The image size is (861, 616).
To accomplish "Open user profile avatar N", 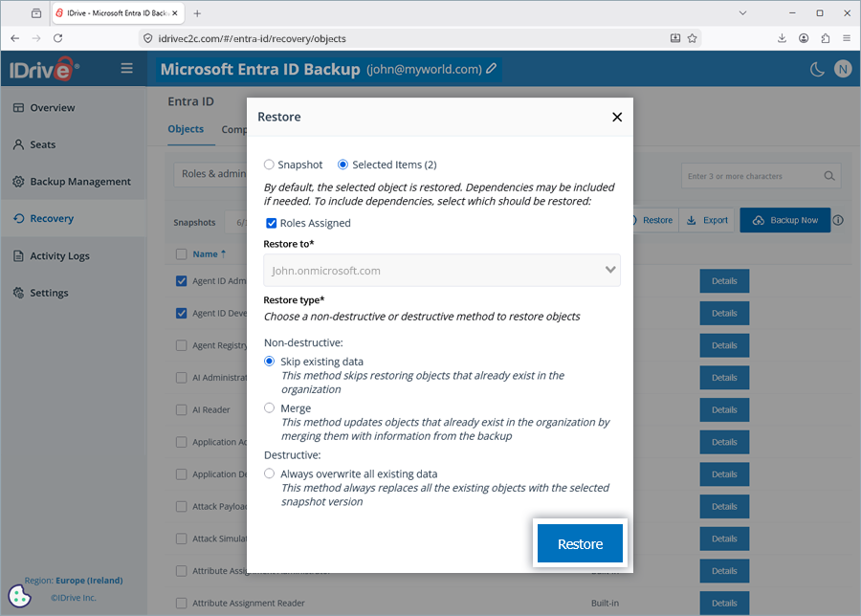I will point(843,69).
